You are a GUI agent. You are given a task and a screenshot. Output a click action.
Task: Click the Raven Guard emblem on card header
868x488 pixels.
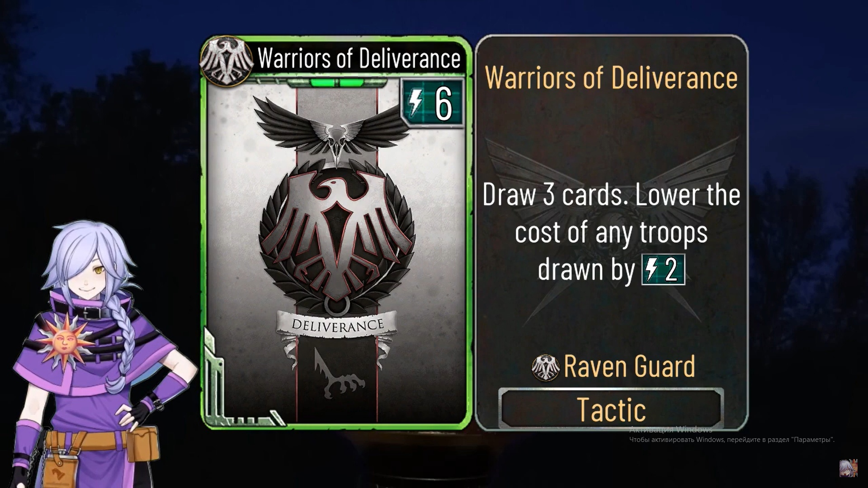pos(227,60)
